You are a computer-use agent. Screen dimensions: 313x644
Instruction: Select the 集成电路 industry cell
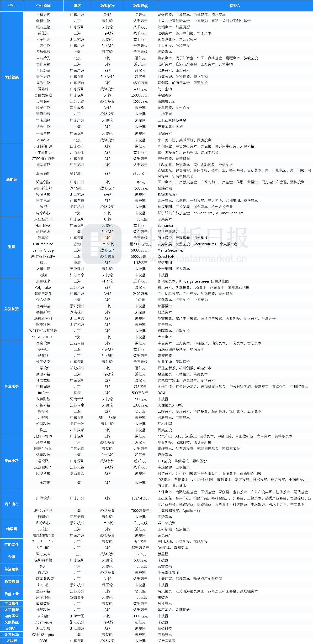pyautogui.click(x=11, y=461)
